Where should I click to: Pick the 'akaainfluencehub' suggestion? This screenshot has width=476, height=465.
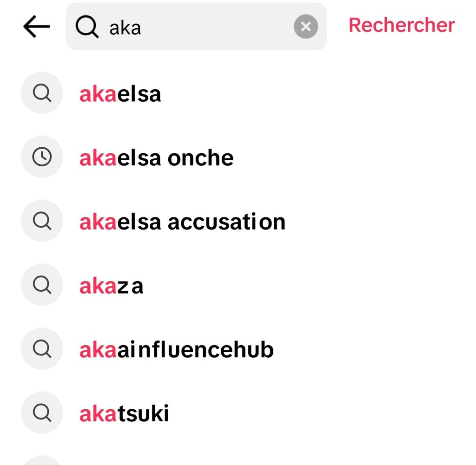[x=177, y=350]
